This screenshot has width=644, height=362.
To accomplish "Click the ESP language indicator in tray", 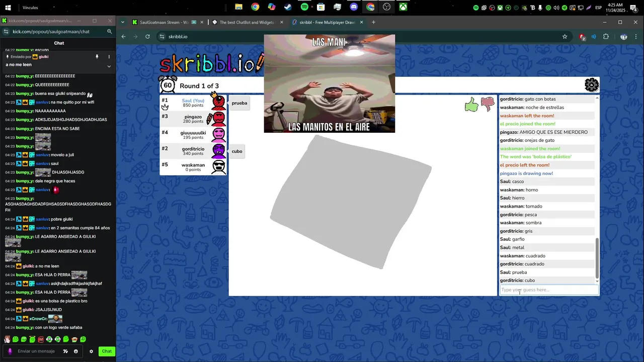I will (x=599, y=8).
